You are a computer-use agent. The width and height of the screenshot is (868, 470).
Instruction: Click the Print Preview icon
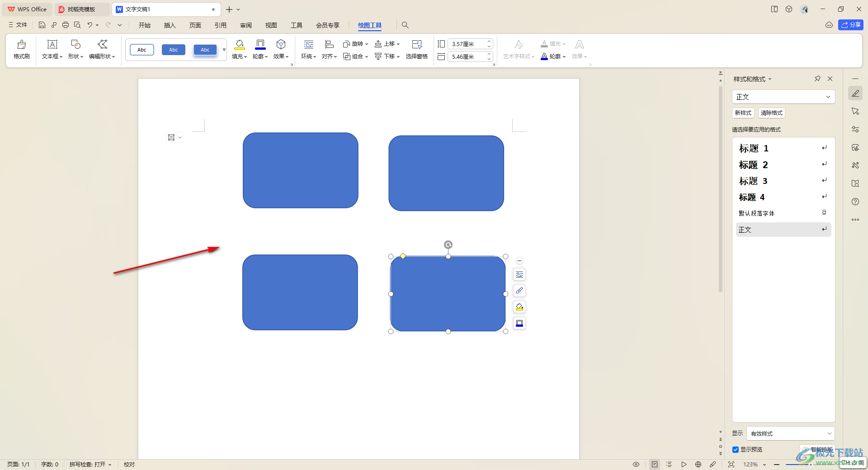coord(77,25)
